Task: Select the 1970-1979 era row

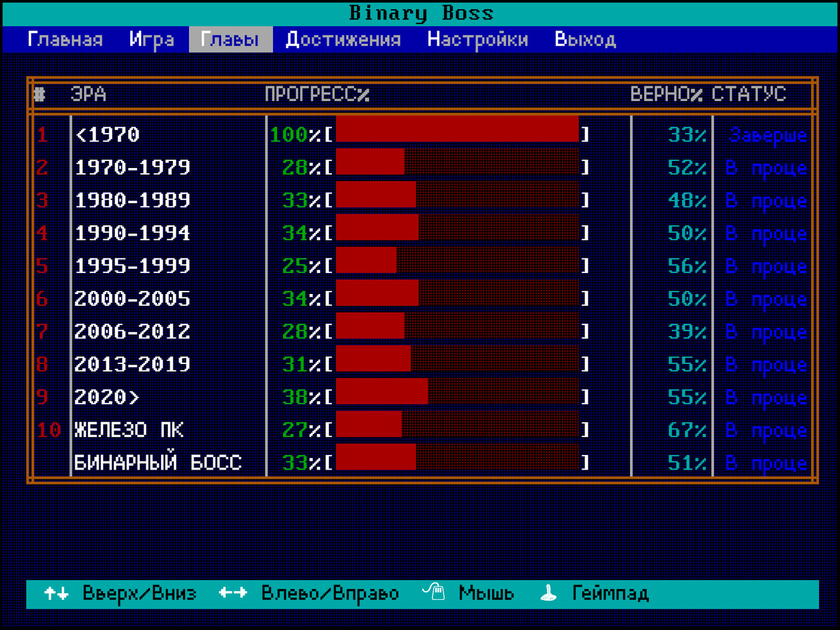Action: (x=132, y=168)
